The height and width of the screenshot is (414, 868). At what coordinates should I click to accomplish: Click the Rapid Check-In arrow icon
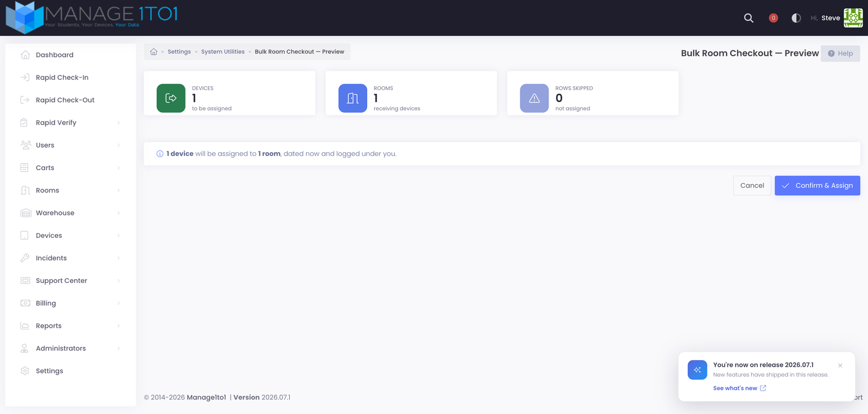pos(25,77)
